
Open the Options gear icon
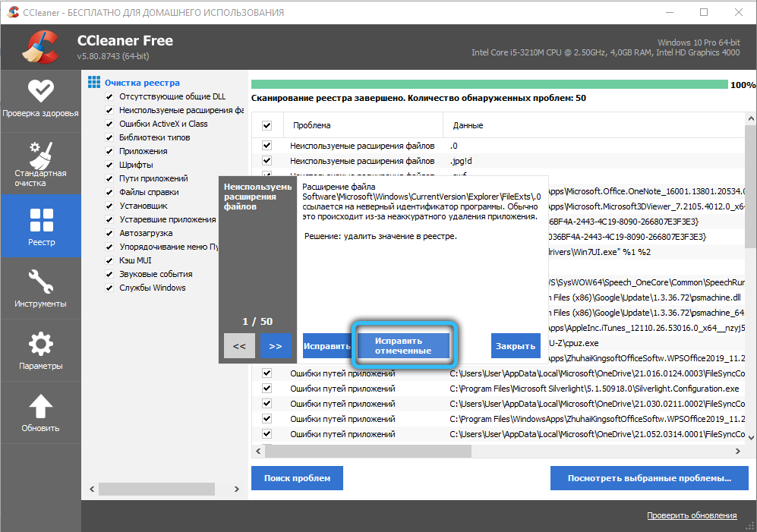coord(40,344)
